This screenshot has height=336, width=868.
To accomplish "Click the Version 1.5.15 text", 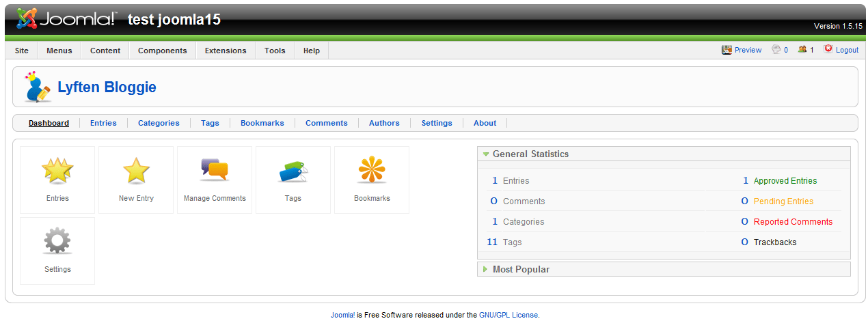I will click(838, 26).
